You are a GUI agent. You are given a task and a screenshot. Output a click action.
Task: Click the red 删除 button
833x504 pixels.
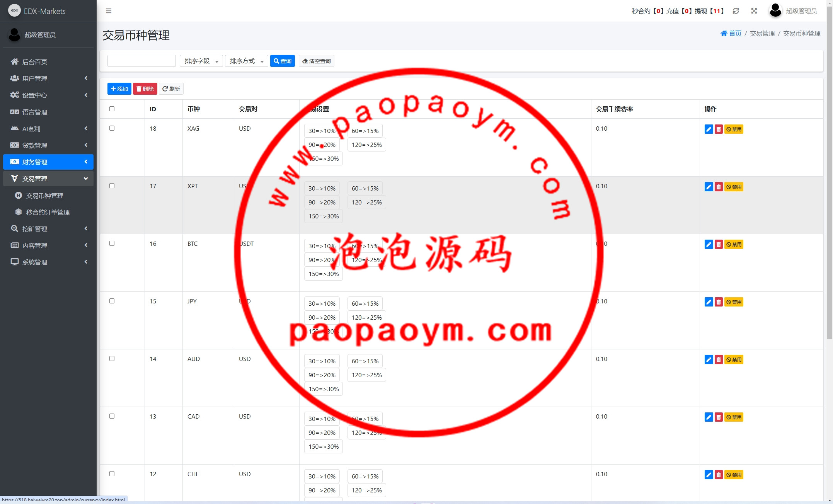coord(145,89)
